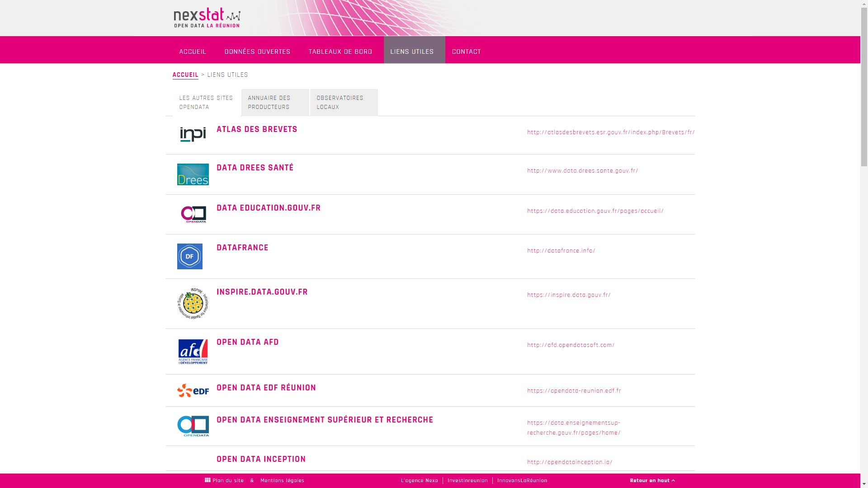
Task: Click the EDF orange logo
Action: [193, 390]
